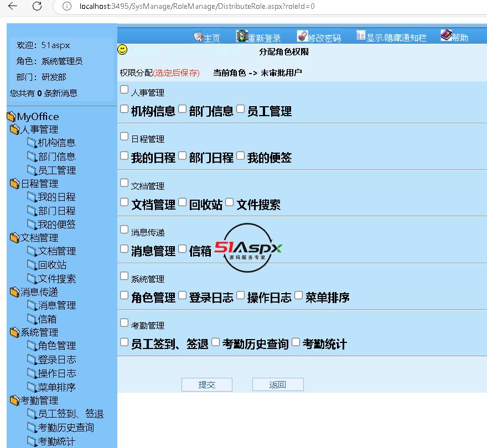Image resolution: width=487 pixels, height=448 pixels.
Task: Open help via the book icon
Action: 446,35
